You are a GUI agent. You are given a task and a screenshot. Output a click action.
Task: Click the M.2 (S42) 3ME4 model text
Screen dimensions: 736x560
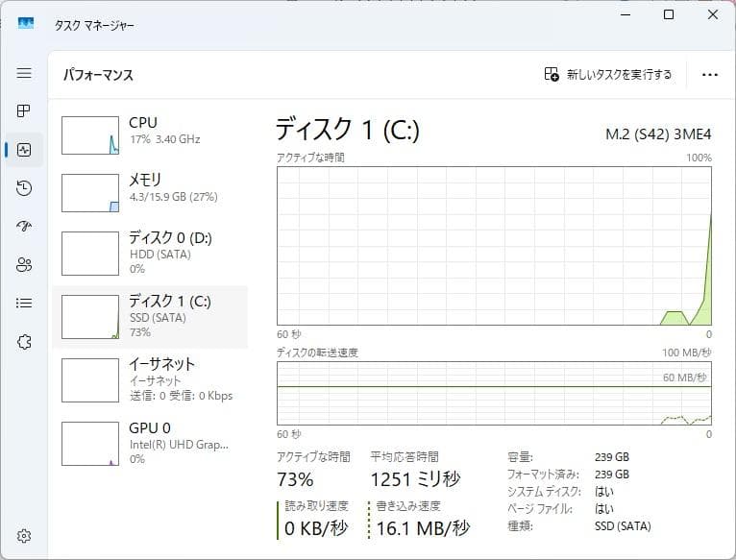(x=658, y=134)
